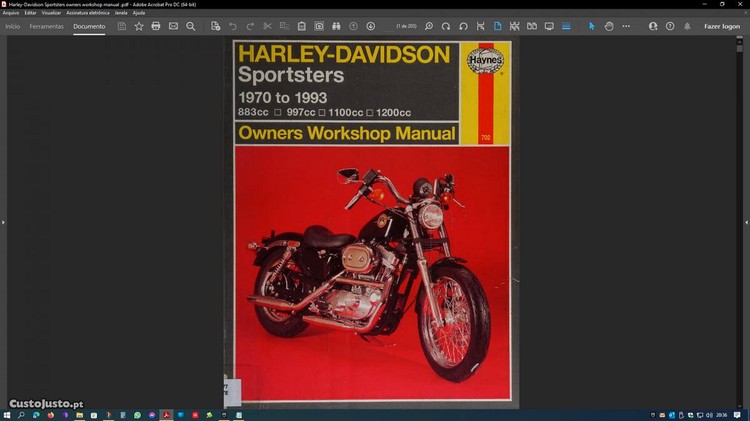
Task: Go to the next page with the down arrow
Action: pyautogui.click(x=371, y=26)
